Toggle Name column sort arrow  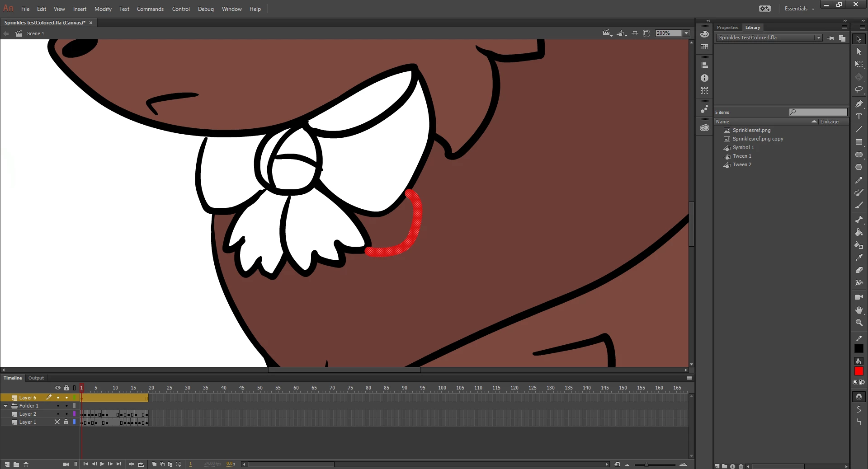pos(814,122)
